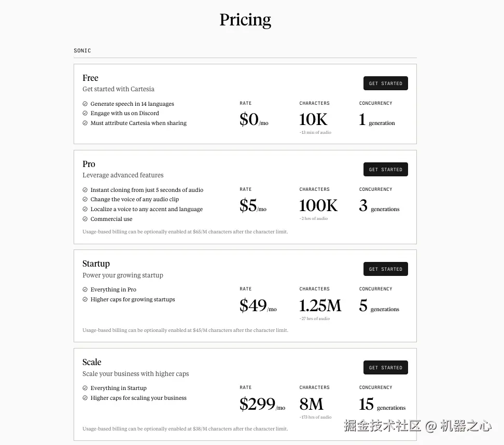Click check icon beside Commercial use
This screenshot has height=445, width=504.
(85, 219)
